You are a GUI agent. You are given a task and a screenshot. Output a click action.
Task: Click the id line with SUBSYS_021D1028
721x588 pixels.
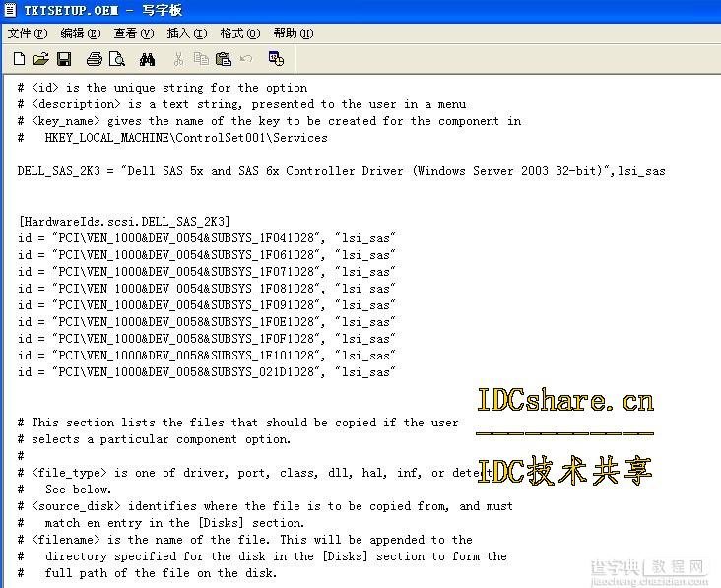(x=207, y=372)
